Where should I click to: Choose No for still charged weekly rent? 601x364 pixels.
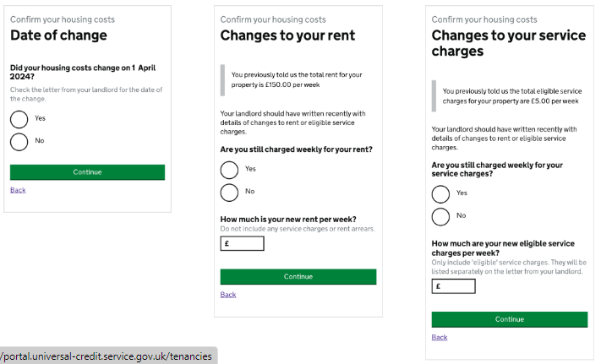coord(229,192)
